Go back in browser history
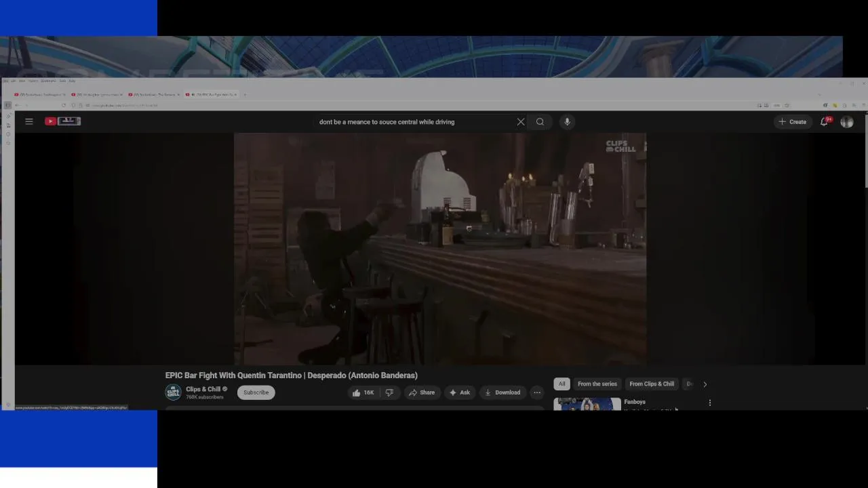This screenshot has height=488, width=868. [x=18, y=105]
